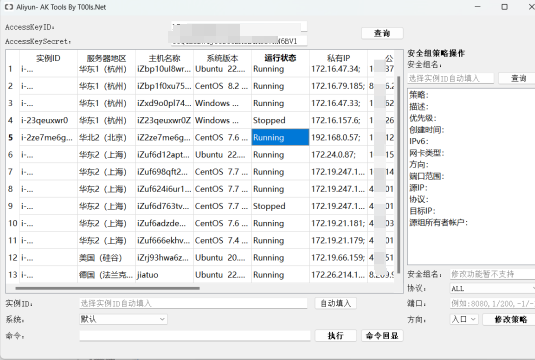The height and width of the screenshot is (360, 535).
Task: Click the 执行 command button
Action: 335,335
